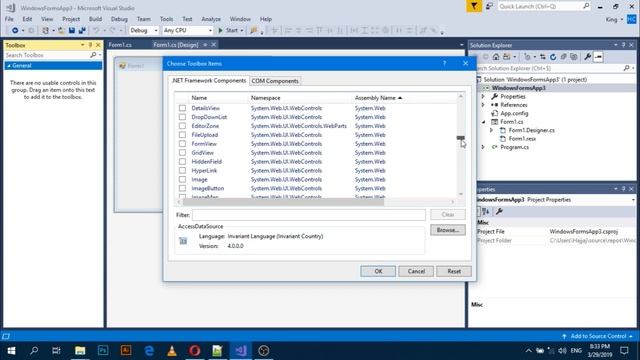Click Add to Source Control in status bar
This screenshot has height=360, width=640.
[598, 336]
